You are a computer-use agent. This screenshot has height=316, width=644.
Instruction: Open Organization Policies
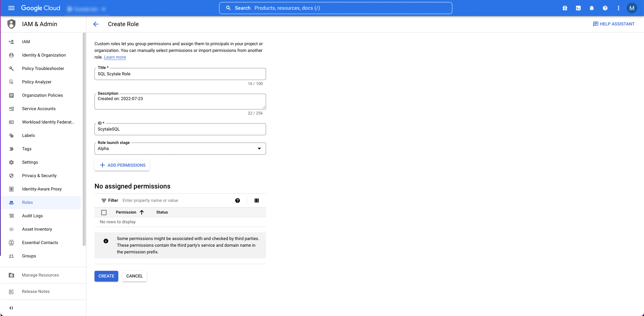click(41, 95)
